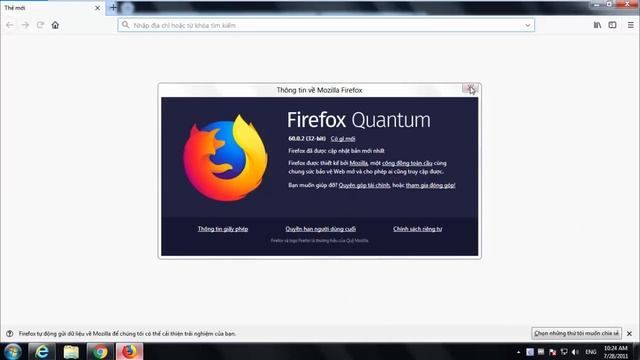Click the notification bar info question icon
The image size is (640, 360).
coord(10,333)
